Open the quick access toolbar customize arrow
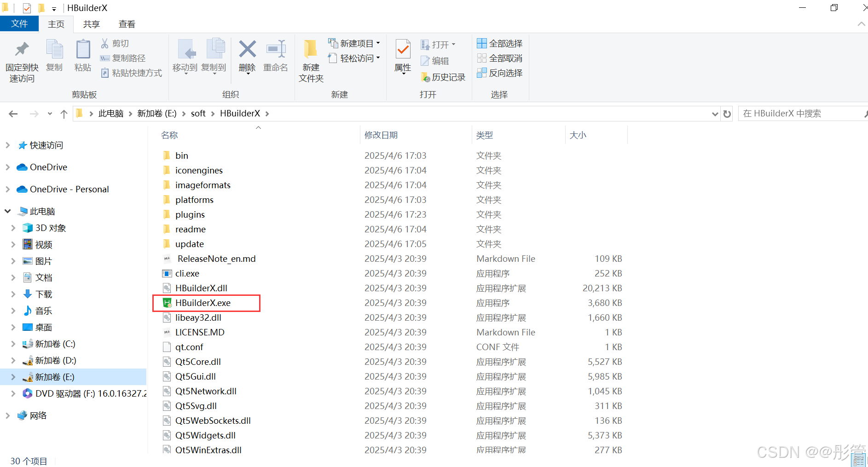 click(x=54, y=9)
